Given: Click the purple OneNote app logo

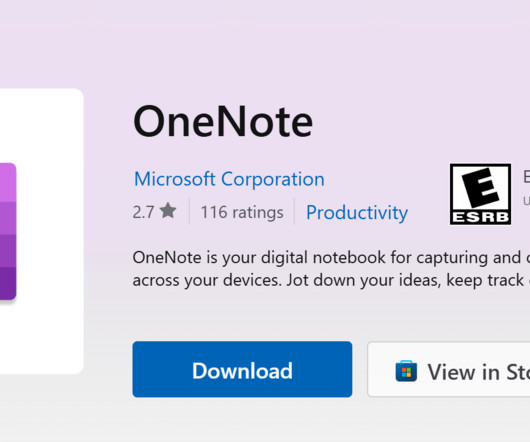Looking at the screenshot, I should [8, 231].
